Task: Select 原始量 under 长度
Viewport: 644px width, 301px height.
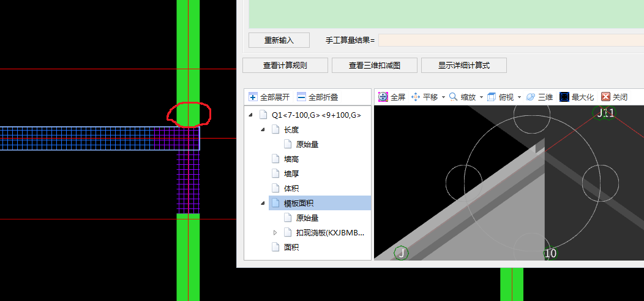Action: (307, 144)
